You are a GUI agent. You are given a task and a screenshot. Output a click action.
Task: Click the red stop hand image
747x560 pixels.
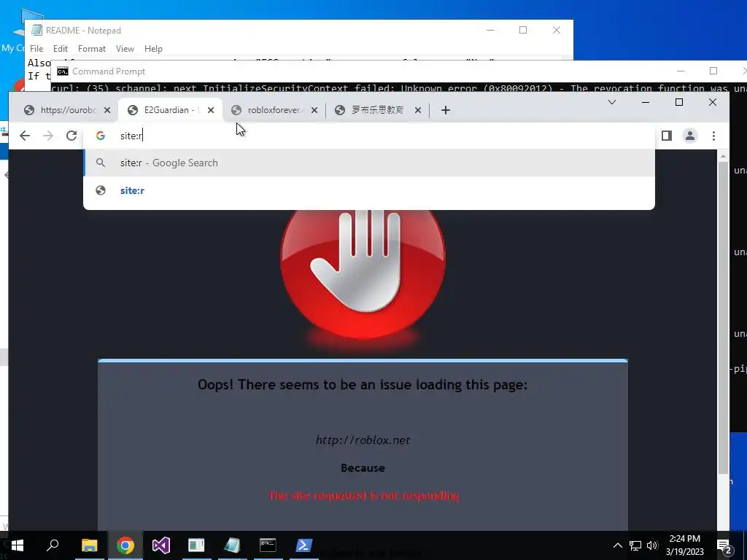click(363, 273)
